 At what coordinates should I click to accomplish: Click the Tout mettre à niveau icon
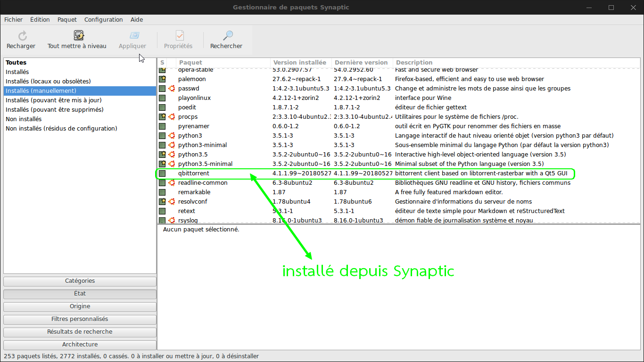[78, 36]
